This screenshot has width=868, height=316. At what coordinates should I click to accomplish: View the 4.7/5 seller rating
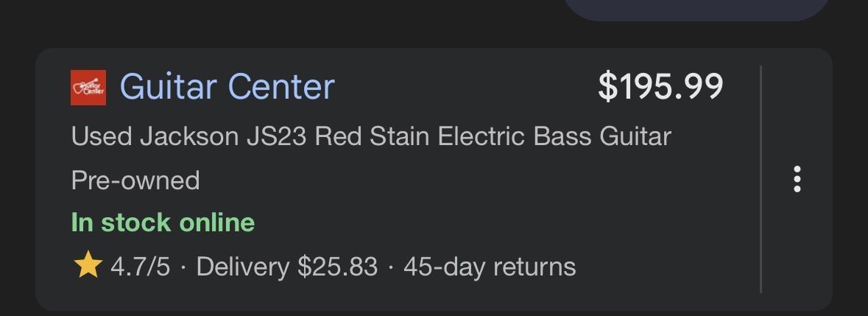click(x=140, y=267)
